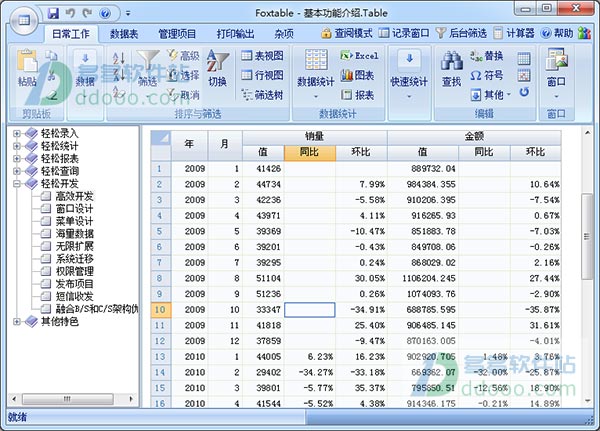Select 窗口设计 in the tree
The image size is (600, 431).
tap(74, 209)
